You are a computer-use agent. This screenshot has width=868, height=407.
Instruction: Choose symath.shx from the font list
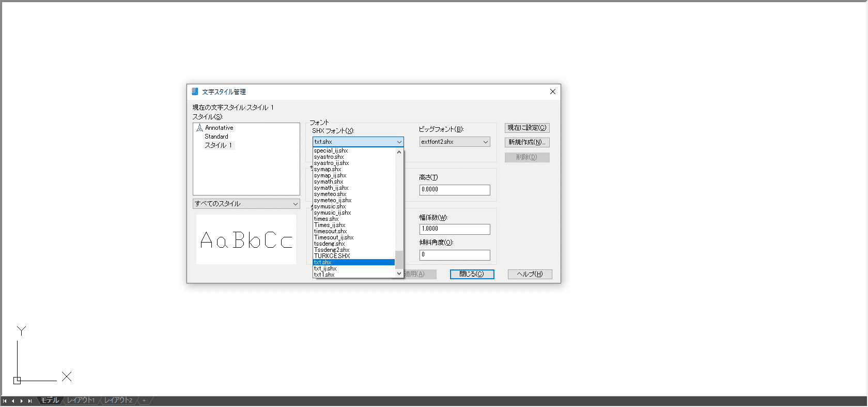coord(354,182)
